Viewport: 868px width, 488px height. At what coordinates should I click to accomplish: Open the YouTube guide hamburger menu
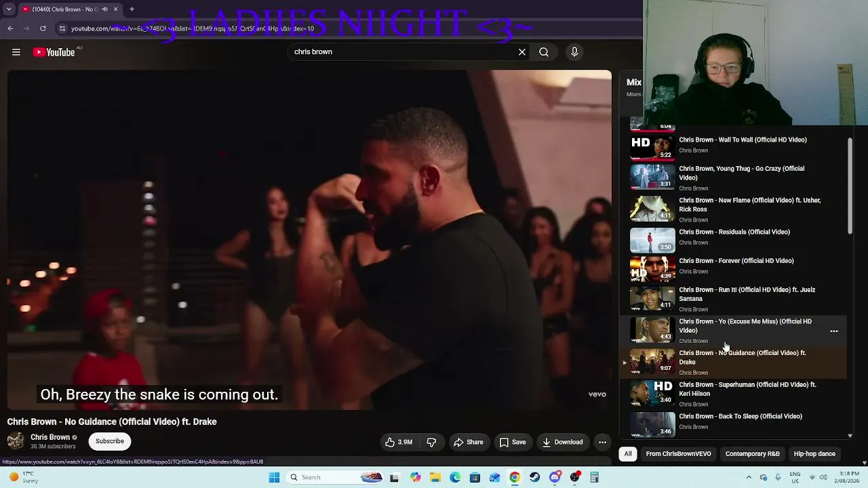16,52
